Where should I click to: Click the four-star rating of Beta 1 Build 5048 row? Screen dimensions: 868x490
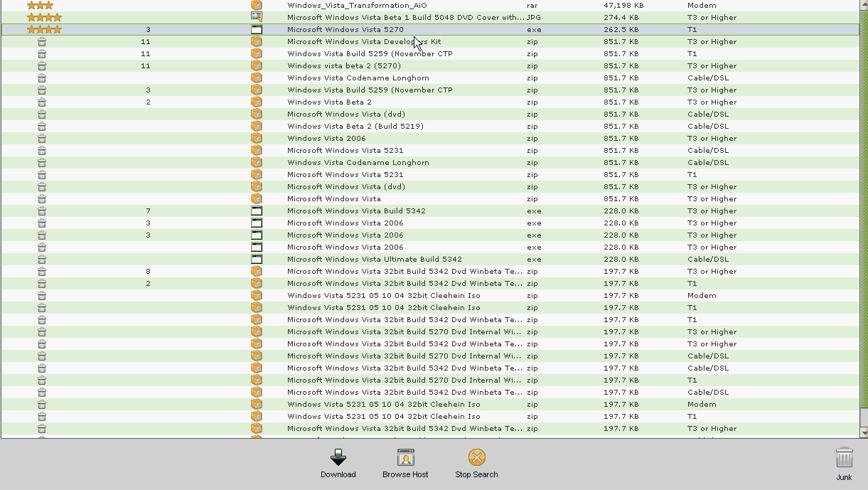(x=44, y=17)
